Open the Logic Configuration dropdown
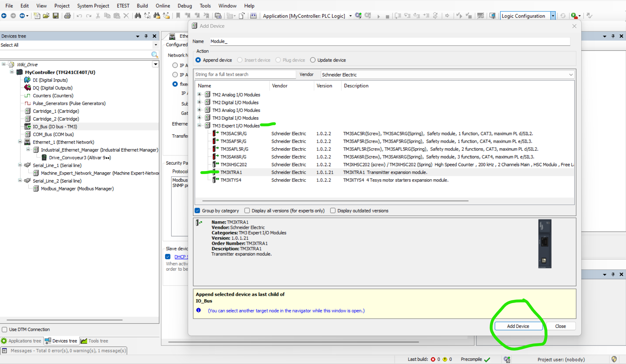The image size is (626, 364). click(553, 16)
